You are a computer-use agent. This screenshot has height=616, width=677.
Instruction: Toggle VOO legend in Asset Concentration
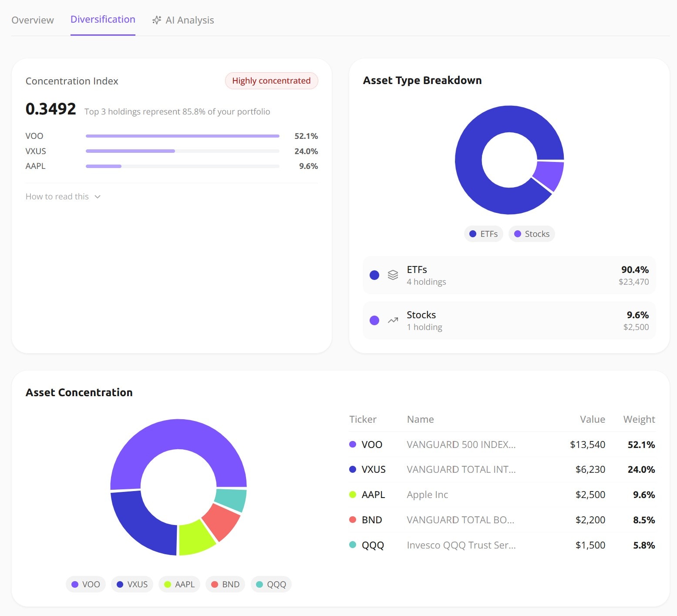(x=86, y=584)
